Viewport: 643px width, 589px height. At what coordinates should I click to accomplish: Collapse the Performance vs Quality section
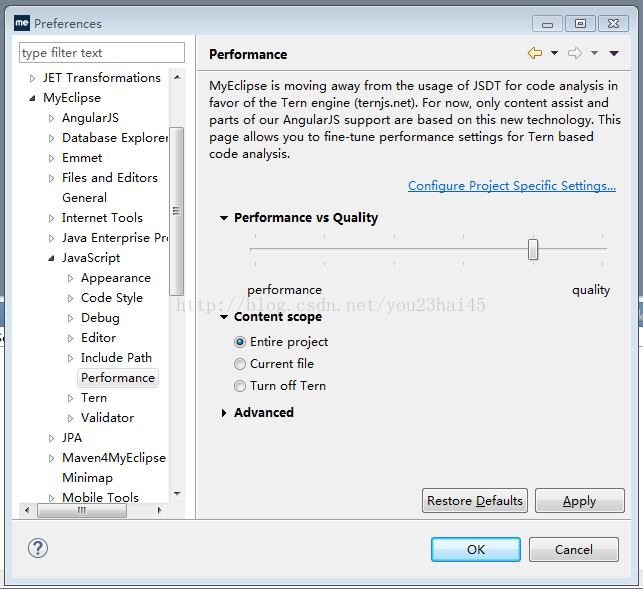pyautogui.click(x=224, y=218)
